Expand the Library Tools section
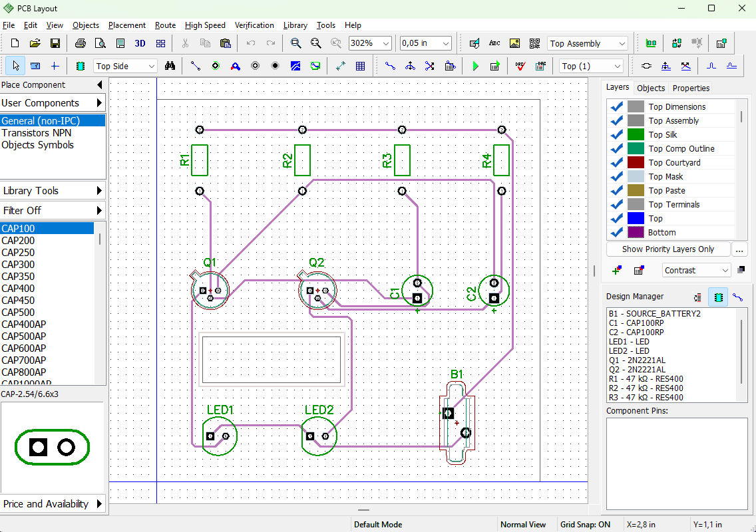Screen dimensions: 756x532 (53, 191)
